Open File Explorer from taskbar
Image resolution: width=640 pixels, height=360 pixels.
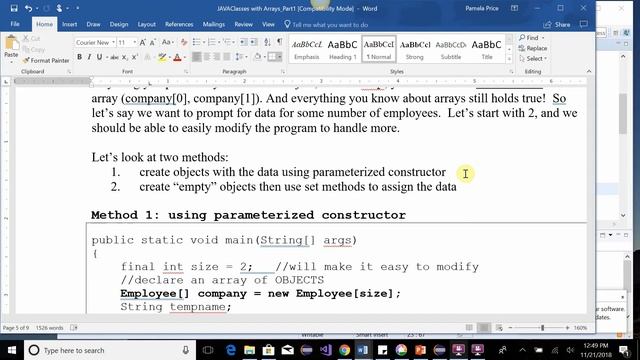click(x=249, y=350)
